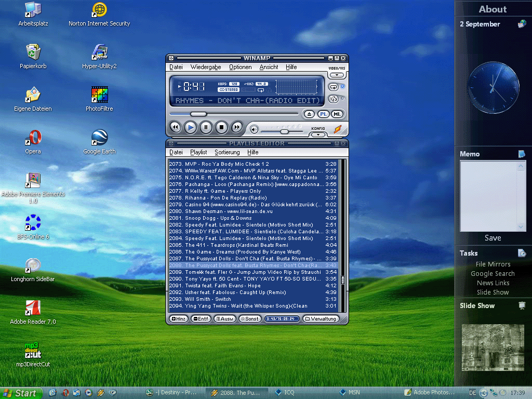Click the Memo panel header icon

click(522, 154)
